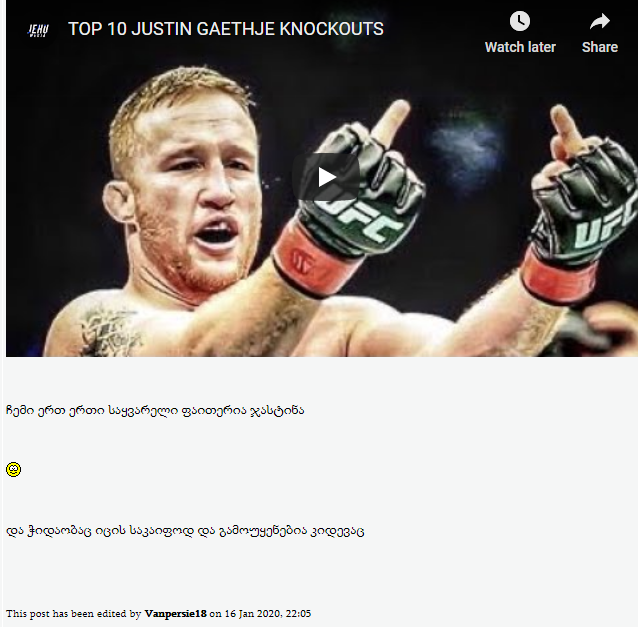Click the yellow smiley emoticon
638x628 pixels.
pyautogui.click(x=13, y=469)
